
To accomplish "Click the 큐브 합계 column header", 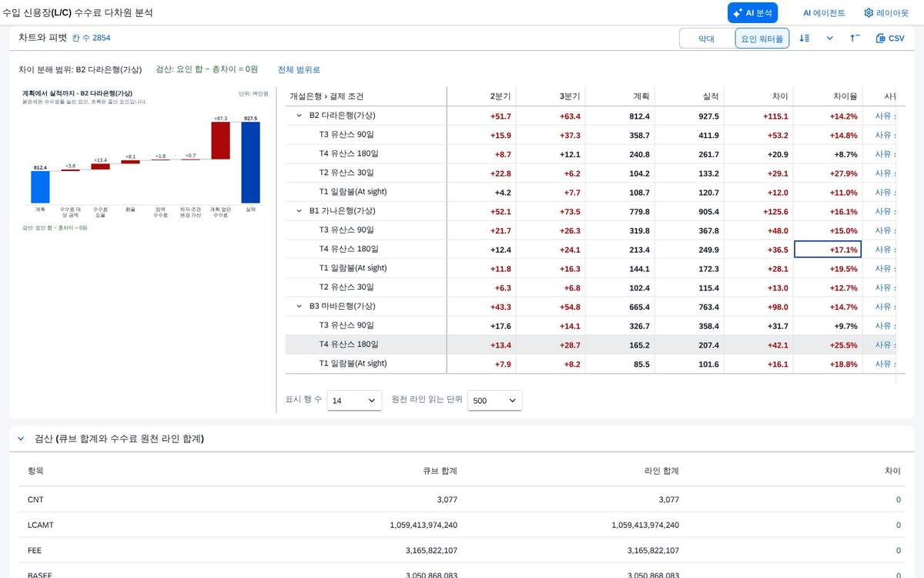I will [440, 470].
